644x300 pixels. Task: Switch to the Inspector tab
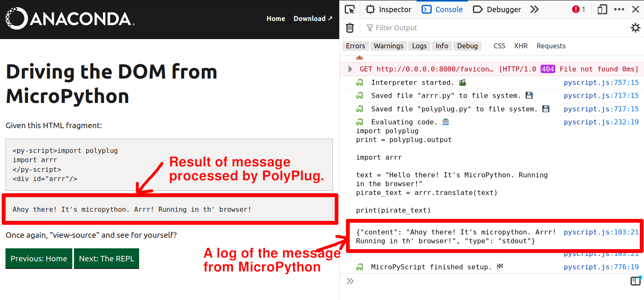click(x=389, y=9)
